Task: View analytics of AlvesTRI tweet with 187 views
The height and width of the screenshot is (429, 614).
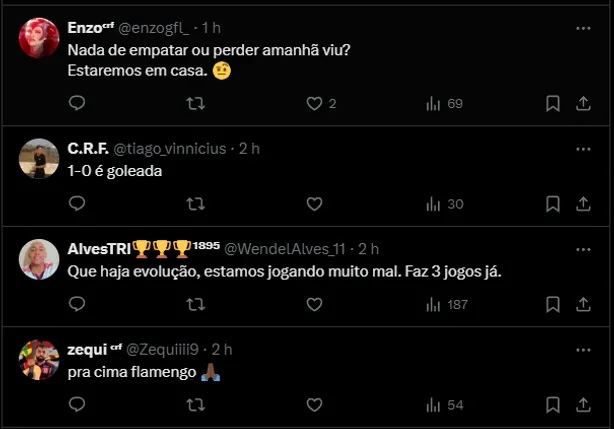Action: (447, 304)
